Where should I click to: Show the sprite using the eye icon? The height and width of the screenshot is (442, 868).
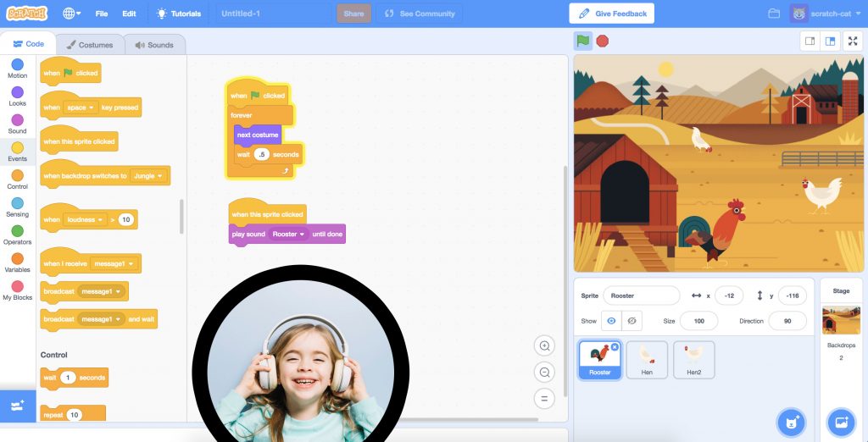611,321
